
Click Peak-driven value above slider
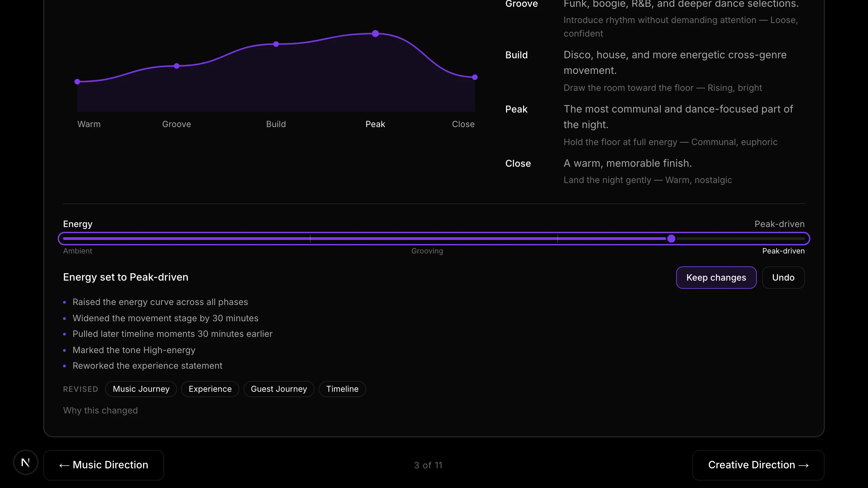click(x=780, y=224)
